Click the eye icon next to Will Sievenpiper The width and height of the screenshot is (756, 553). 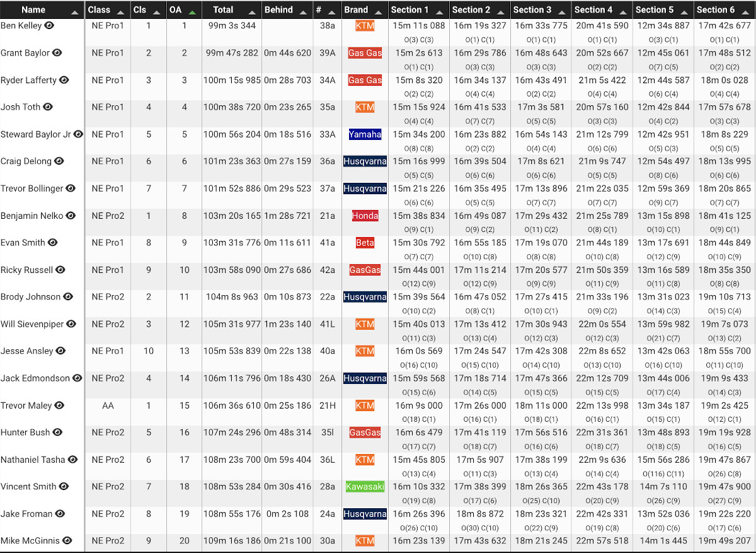pyautogui.click(x=71, y=324)
